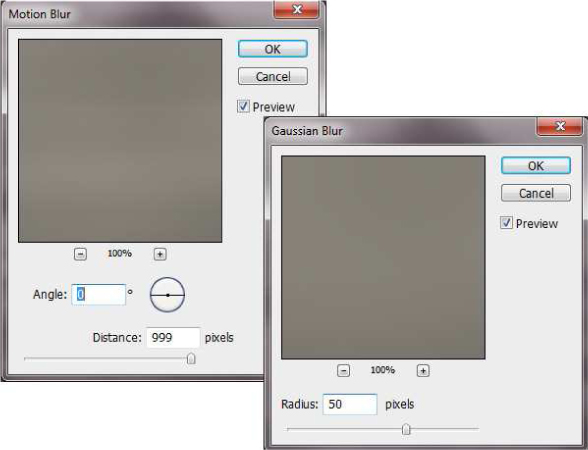This screenshot has height=450, width=588.
Task: Click the Angle input field
Action: point(98,294)
